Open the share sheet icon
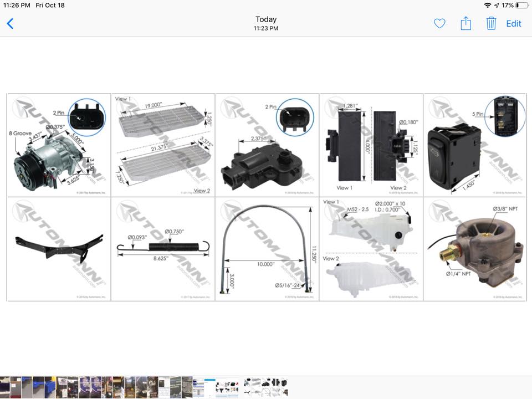The height and width of the screenshot is (399, 532). click(x=466, y=23)
